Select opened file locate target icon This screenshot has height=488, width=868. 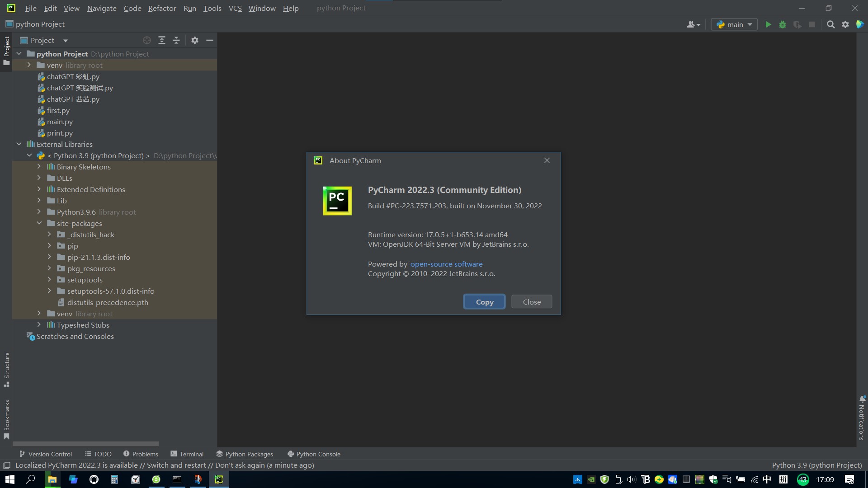[x=147, y=40]
